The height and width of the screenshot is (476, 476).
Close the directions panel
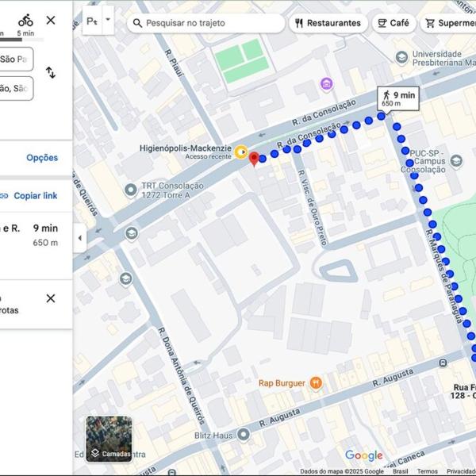tap(51, 21)
